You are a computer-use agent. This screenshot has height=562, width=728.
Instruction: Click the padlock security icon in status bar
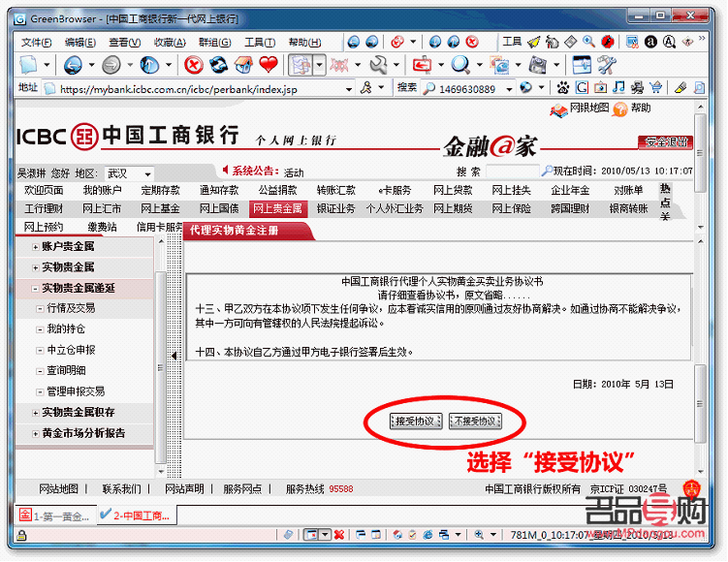[21, 536]
